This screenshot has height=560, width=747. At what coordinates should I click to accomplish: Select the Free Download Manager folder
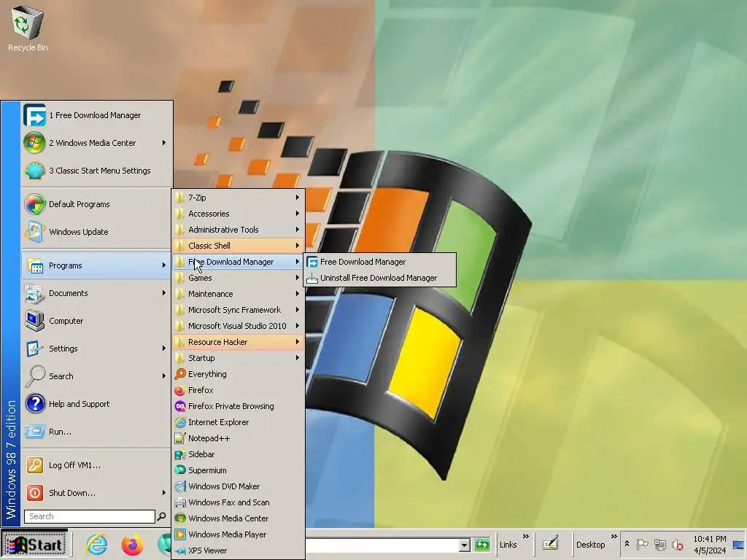tap(239, 262)
